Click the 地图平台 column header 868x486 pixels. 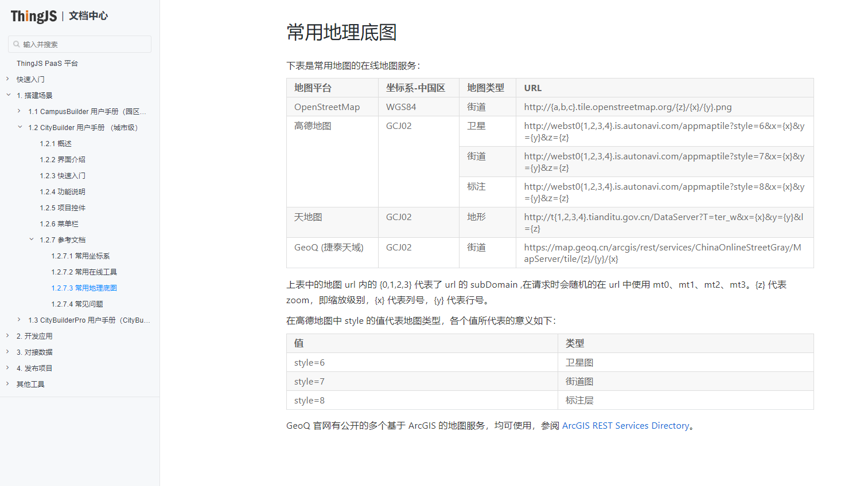pos(332,88)
